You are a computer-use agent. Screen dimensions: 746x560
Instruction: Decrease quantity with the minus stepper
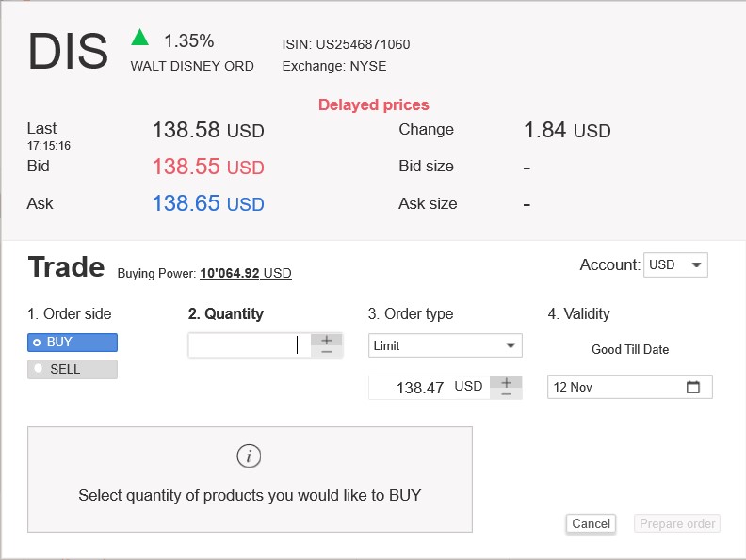(x=326, y=352)
